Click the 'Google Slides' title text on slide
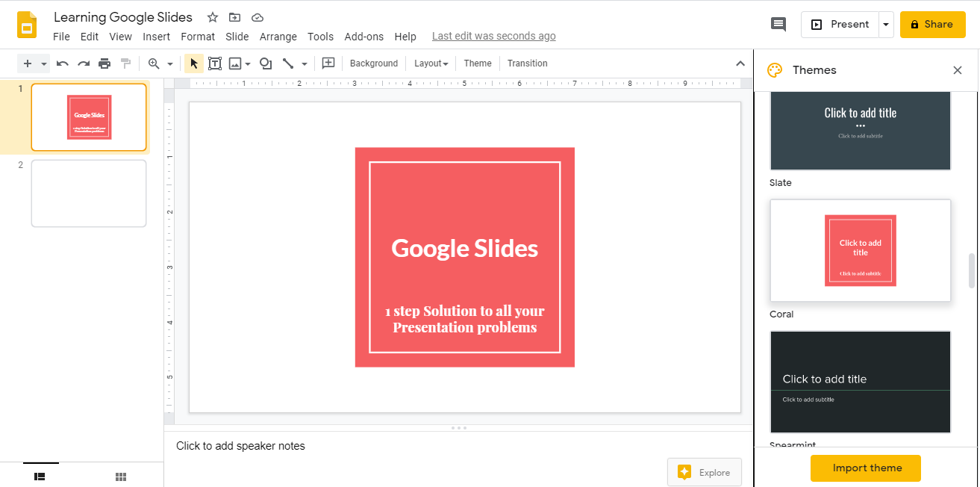980x487 pixels. pyautogui.click(x=465, y=249)
